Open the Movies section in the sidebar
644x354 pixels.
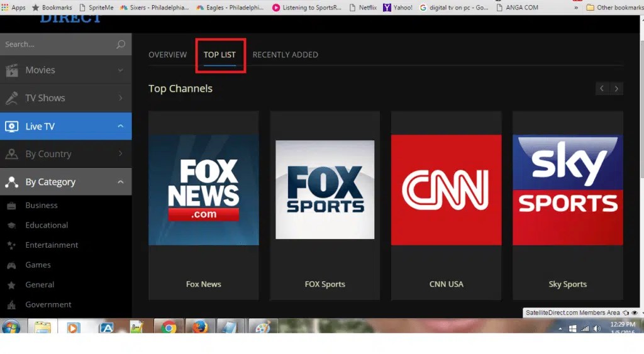pos(65,70)
